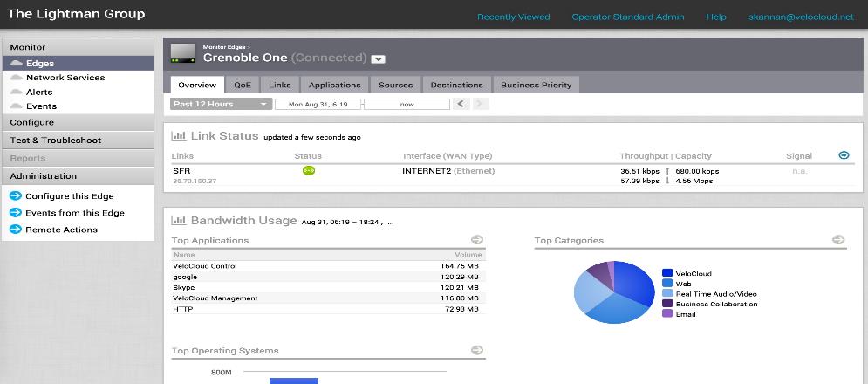Open Remote Actions link
868x384 pixels.
[x=61, y=230]
